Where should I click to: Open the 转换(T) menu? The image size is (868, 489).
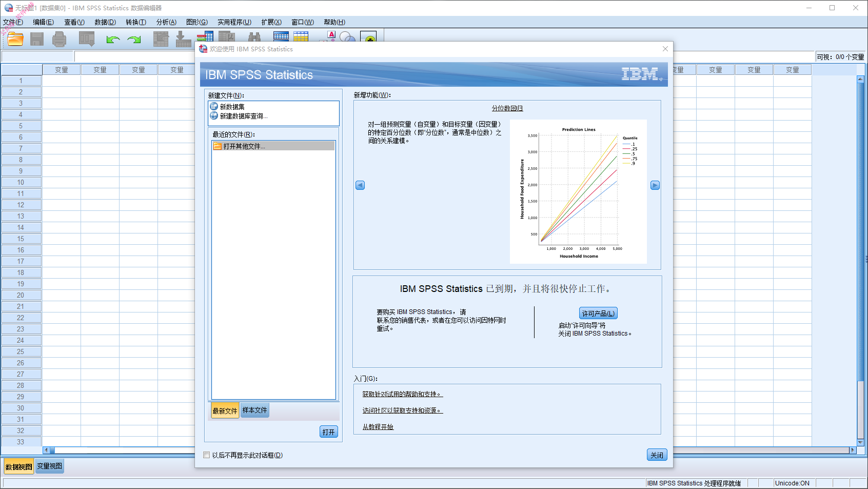136,22
